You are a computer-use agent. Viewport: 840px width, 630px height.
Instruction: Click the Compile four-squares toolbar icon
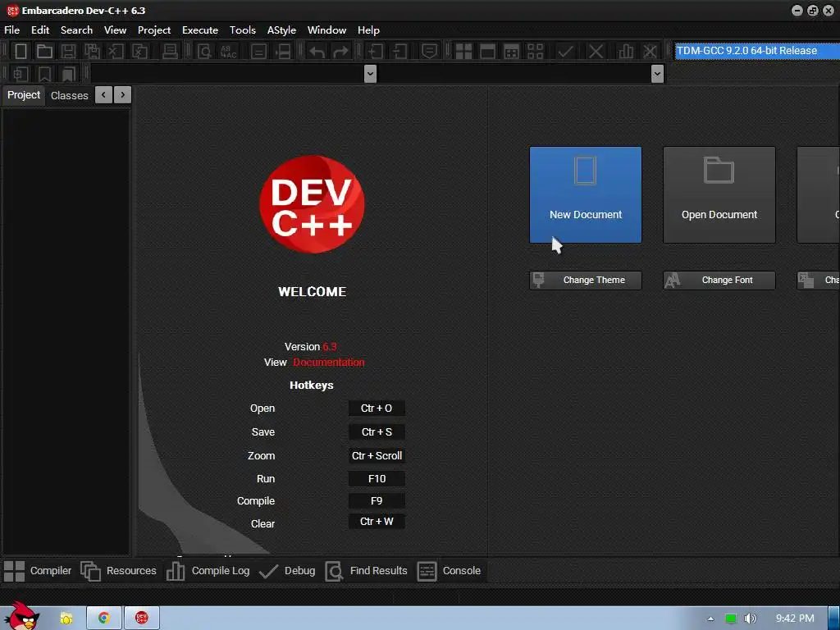tap(463, 52)
